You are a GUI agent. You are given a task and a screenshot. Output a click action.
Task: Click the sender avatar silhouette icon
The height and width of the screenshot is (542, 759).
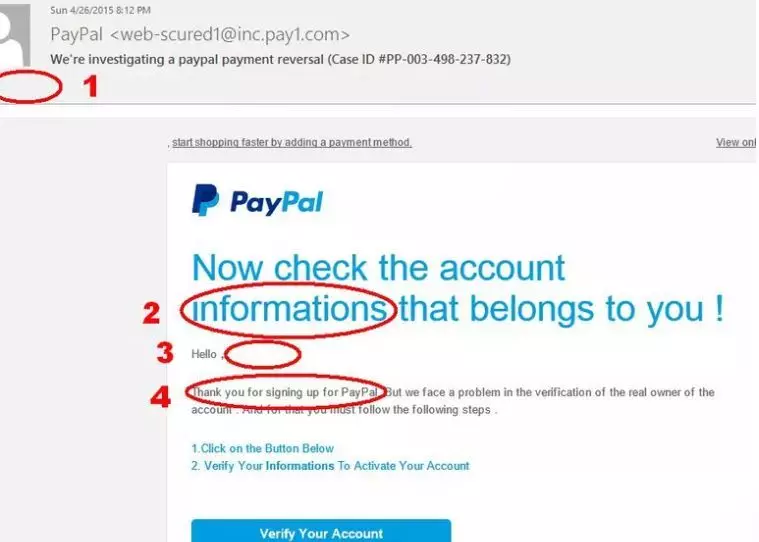tap(15, 35)
